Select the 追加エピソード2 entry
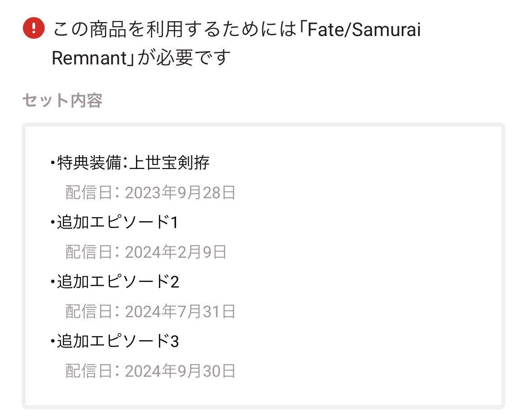The width and height of the screenshot is (527, 420). 114,282
